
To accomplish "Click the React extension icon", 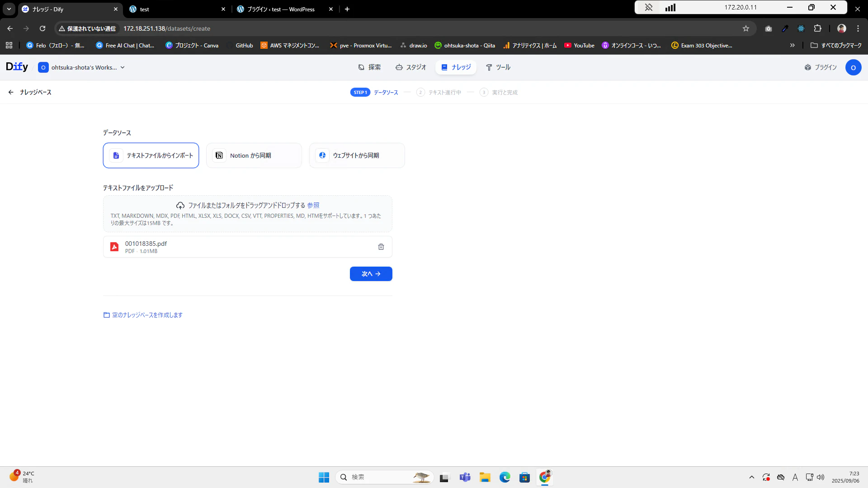I will click(x=801, y=28).
